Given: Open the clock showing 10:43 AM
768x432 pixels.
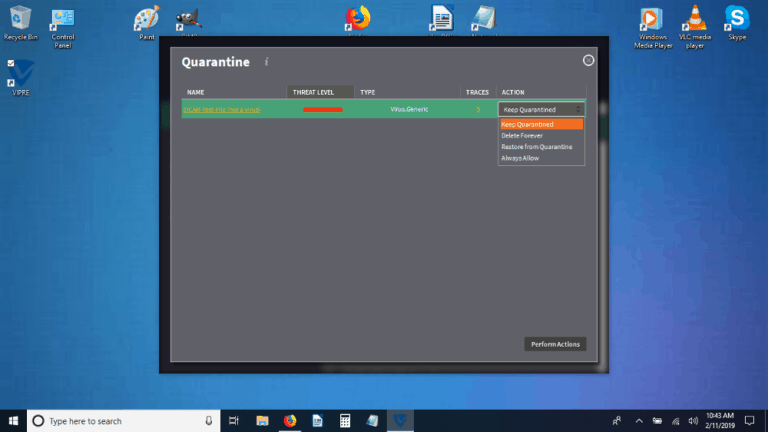Looking at the screenshot, I should coord(720,421).
